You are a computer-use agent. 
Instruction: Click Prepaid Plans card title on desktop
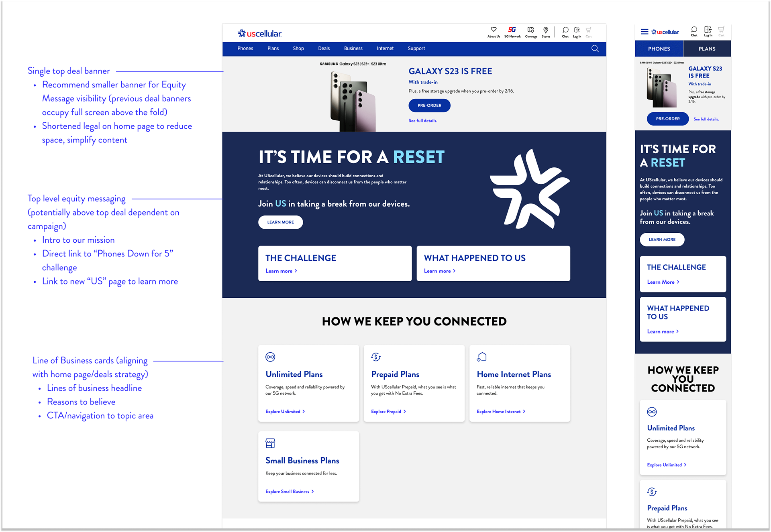pos(395,374)
